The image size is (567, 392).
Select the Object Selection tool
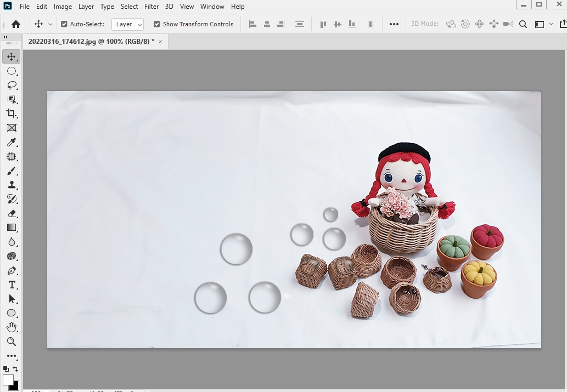pyautogui.click(x=11, y=99)
